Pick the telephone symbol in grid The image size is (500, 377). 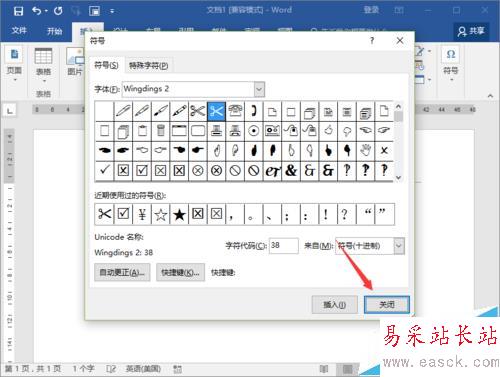pos(235,111)
